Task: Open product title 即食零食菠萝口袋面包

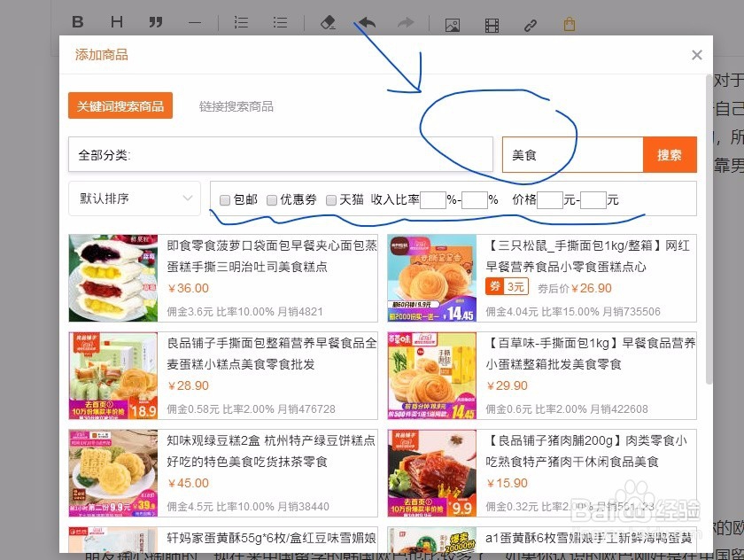Action: [271, 256]
